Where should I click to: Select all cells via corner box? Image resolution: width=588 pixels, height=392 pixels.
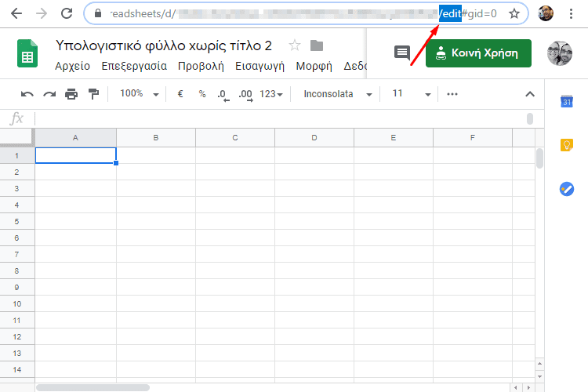17,137
